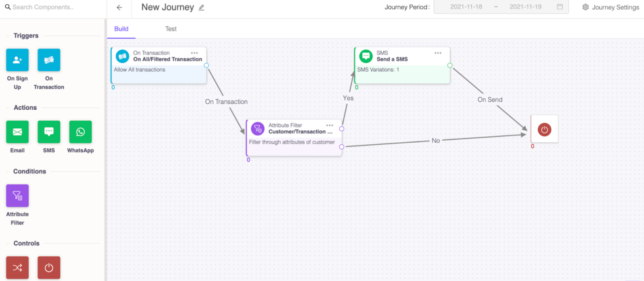This screenshot has width=644, height=281.
Task: Open the Journey Period start date field
Action: pyautogui.click(x=466, y=7)
